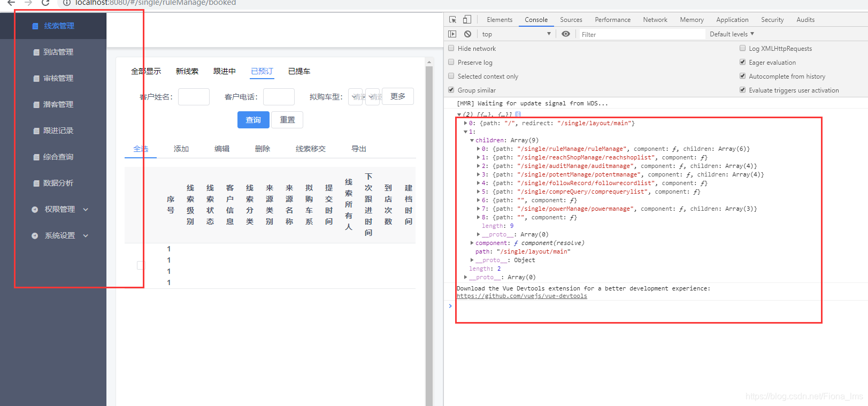Click the 线索管理 sidebar icon
This screenshot has height=406, width=868.
coord(35,26)
